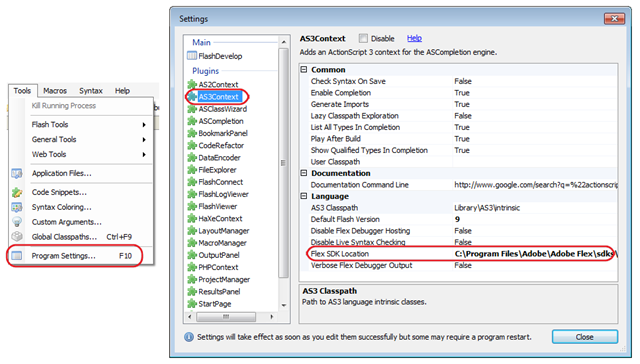Click the plugin list vertical scrollbar thumb
The width and height of the screenshot is (640, 364).
[x=283, y=162]
